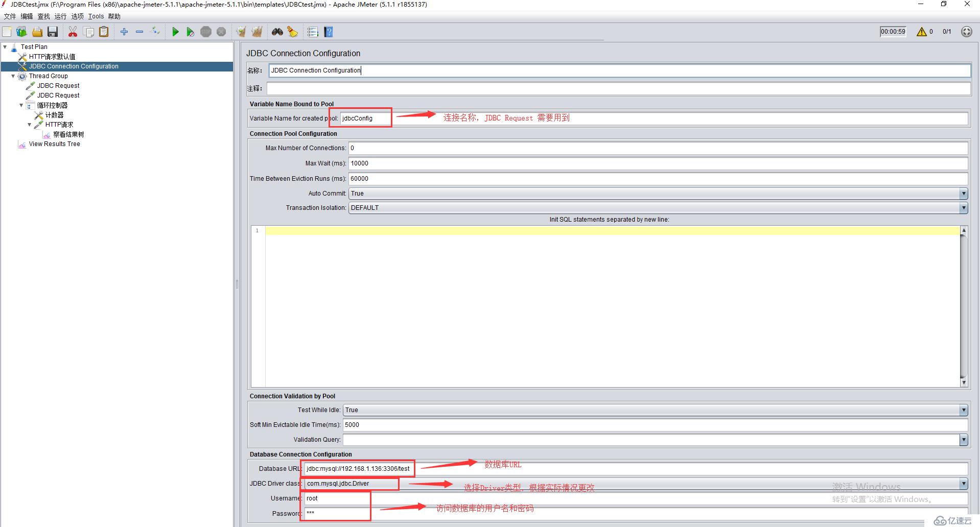Open the 帮助 menu
The width and height of the screenshot is (980, 527).
coord(114,16)
